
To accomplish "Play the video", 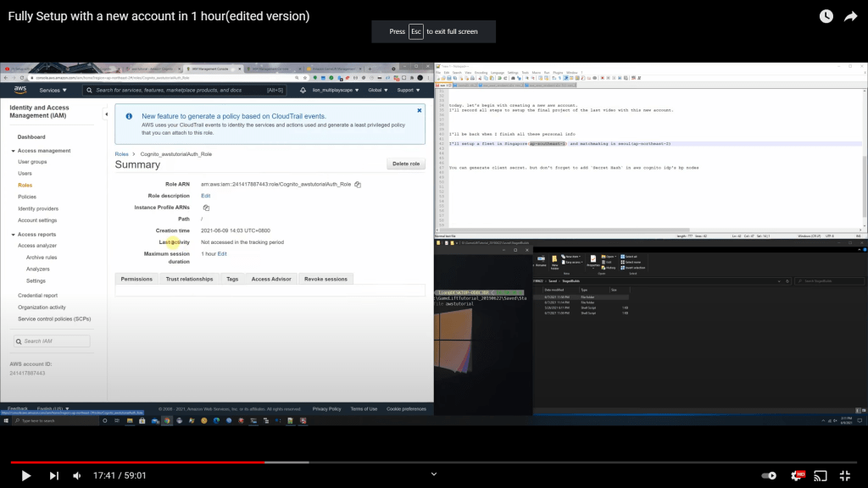I will tap(25, 475).
